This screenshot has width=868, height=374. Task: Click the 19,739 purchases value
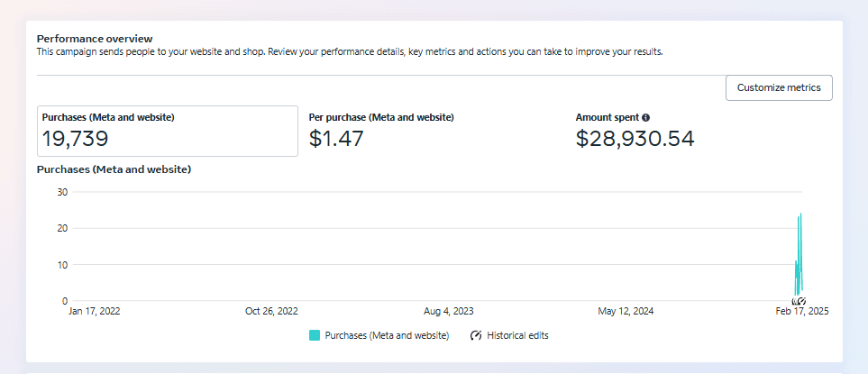(x=75, y=138)
